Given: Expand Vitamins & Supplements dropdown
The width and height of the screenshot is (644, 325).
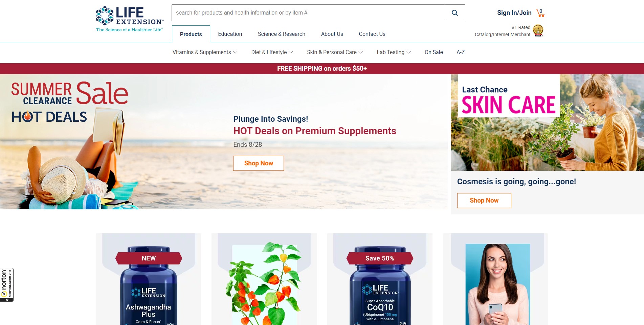Looking at the screenshot, I should (x=205, y=52).
